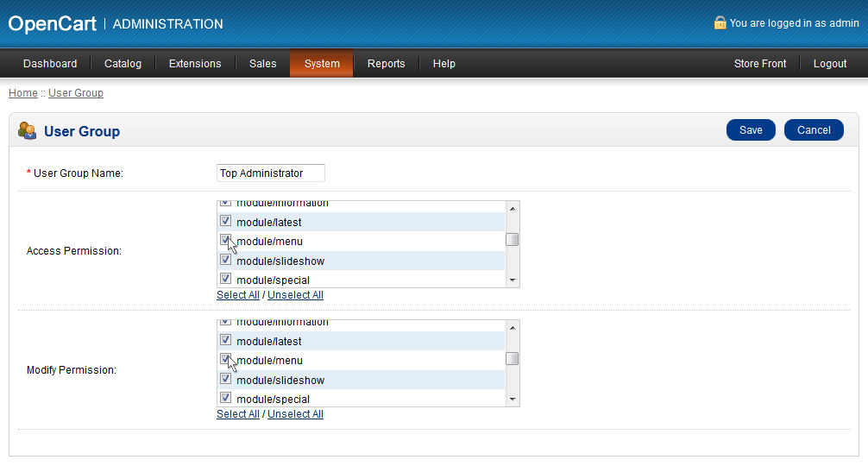Toggle module/menu checkbox in Access Permission
868x466 pixels.
click(225, 240)
